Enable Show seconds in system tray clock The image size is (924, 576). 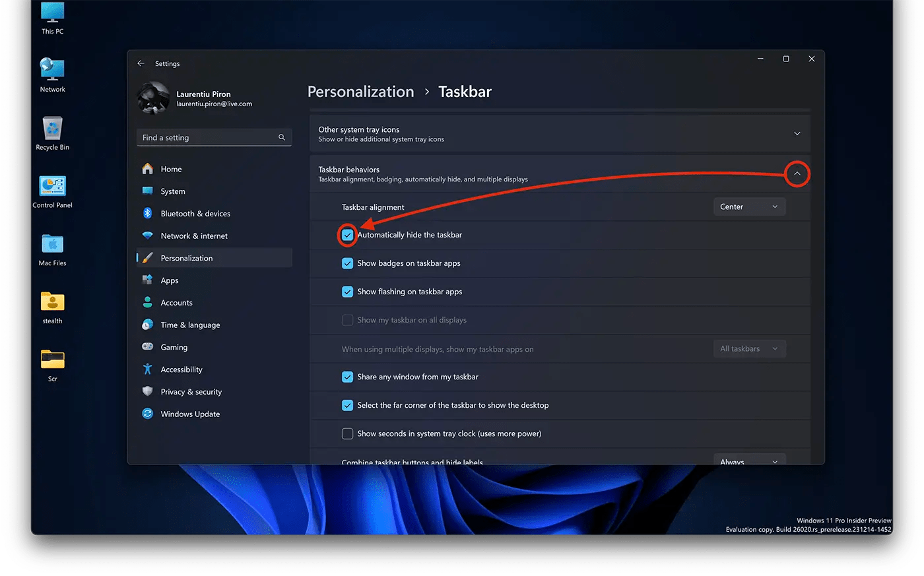coord(347,433)
